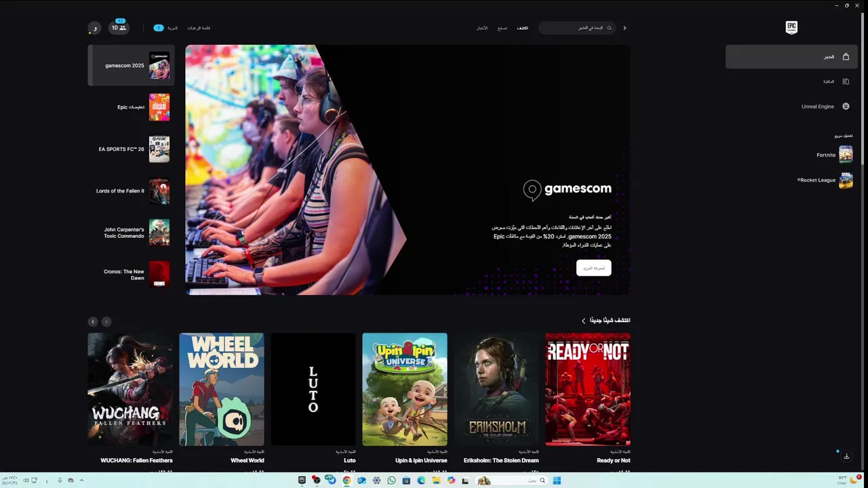
Task: Open the Wheel World game card
Action: [222, 389]
